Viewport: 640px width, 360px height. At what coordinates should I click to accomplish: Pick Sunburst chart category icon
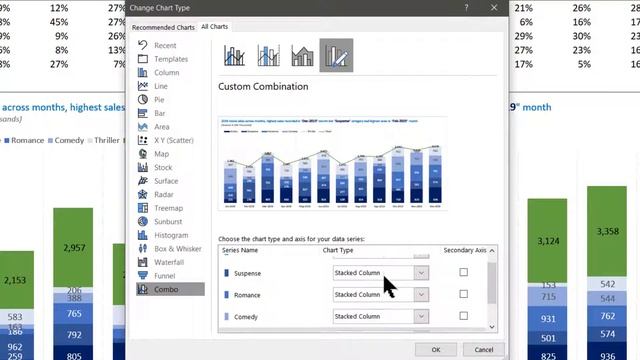point(142,221)
